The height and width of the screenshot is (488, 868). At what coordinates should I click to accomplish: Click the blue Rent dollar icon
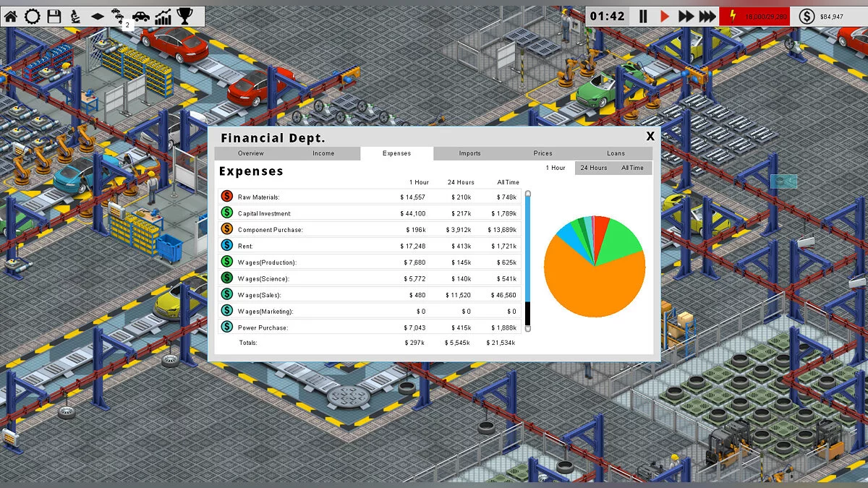(226, 246)
